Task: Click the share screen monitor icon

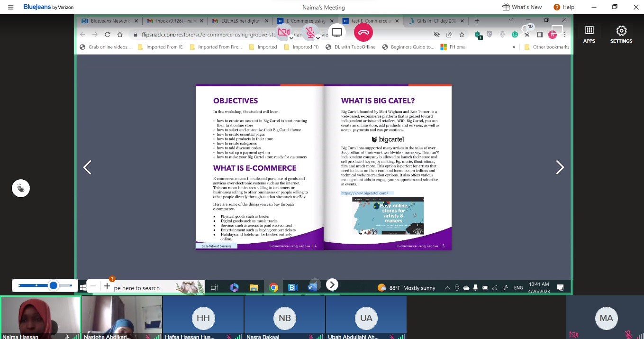Action: coord(337,32)
